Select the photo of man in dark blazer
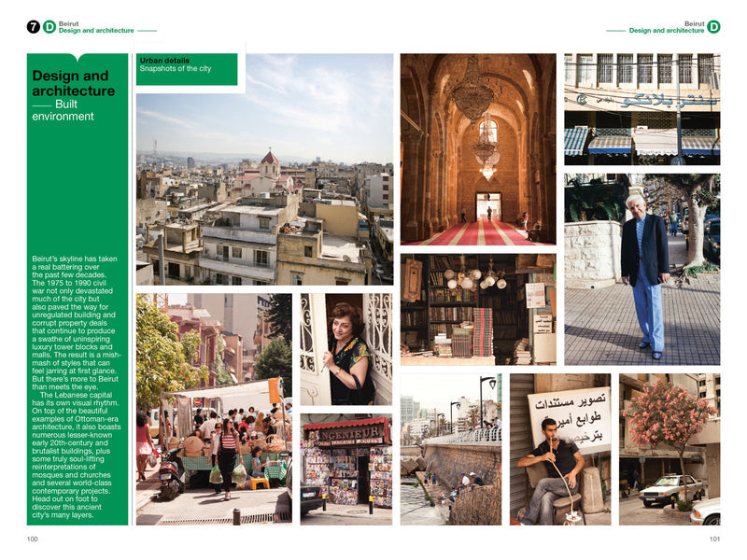The height and width of the screenshot is (560, 747). [641, 268]
